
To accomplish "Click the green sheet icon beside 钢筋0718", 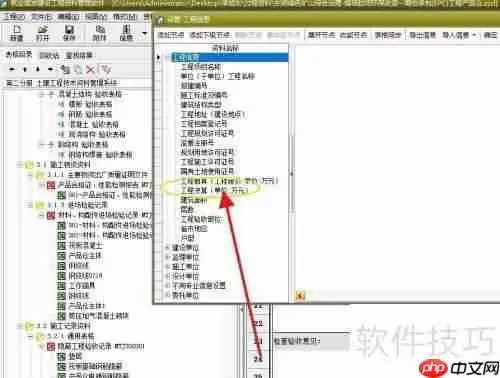I will click(x=61, y=276).
